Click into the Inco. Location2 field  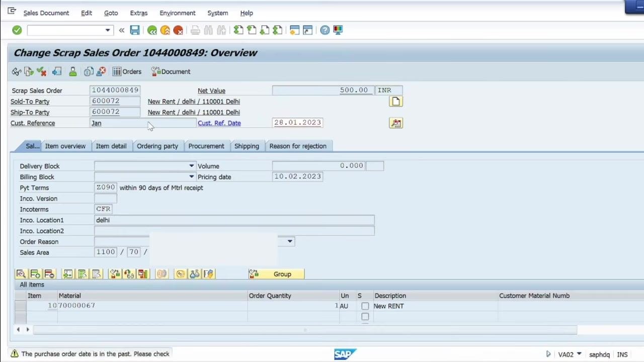[234, 231]
